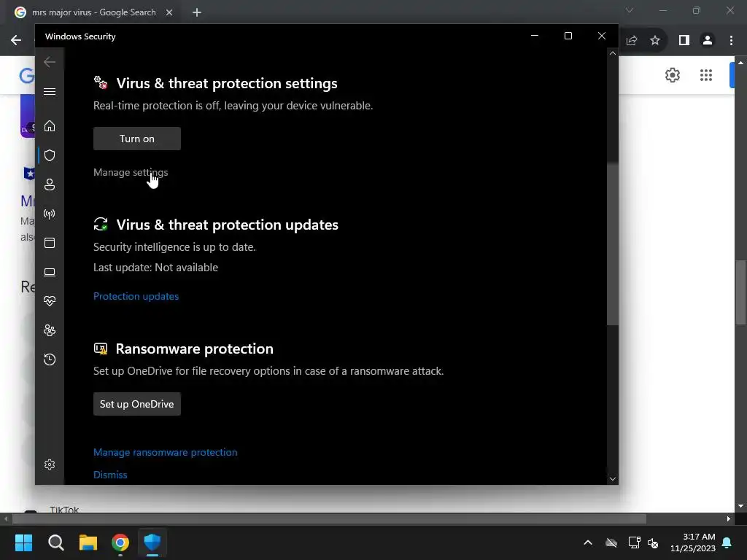Open the Chrome profile icon

708,41
